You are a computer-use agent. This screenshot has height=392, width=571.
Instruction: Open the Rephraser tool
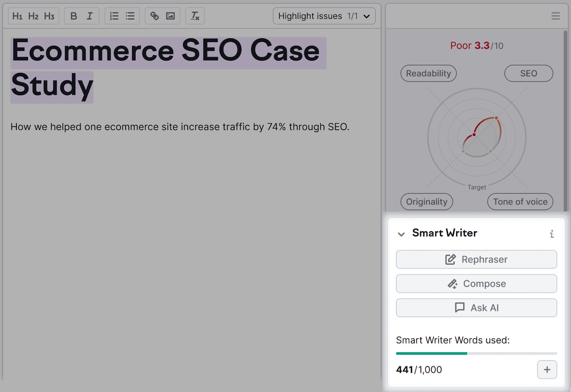click(x=476, y=260)
